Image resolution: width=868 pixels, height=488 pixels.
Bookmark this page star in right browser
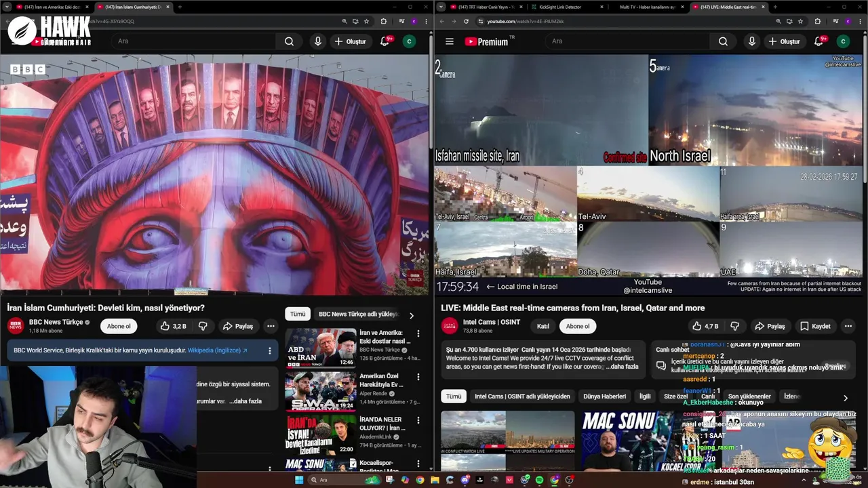pyautogui.click(x=800, y=21)
